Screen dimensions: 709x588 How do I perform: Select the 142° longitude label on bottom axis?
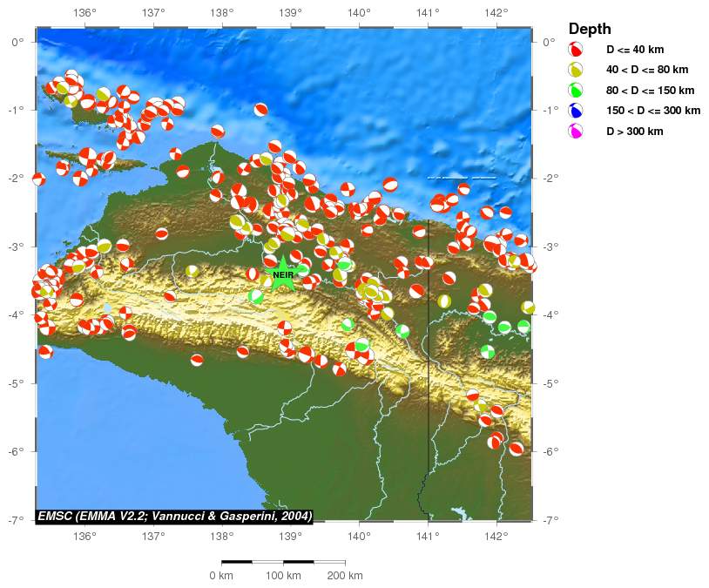[496, 537]
